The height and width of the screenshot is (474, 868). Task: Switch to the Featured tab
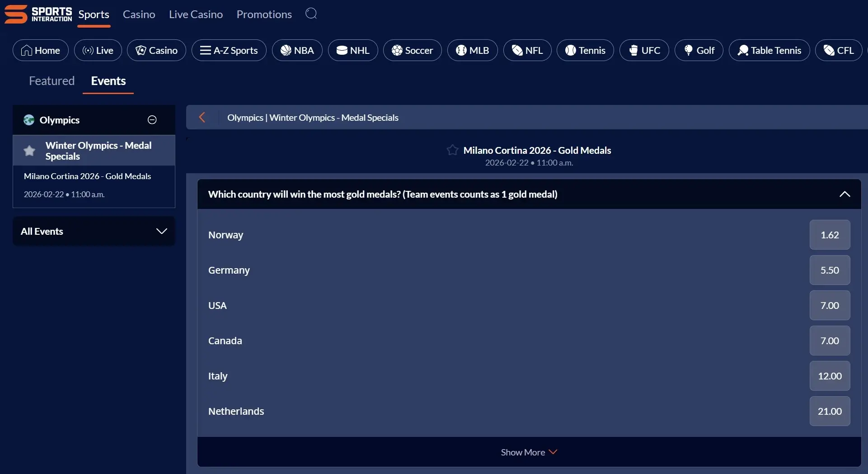click(x=52, y=81)
